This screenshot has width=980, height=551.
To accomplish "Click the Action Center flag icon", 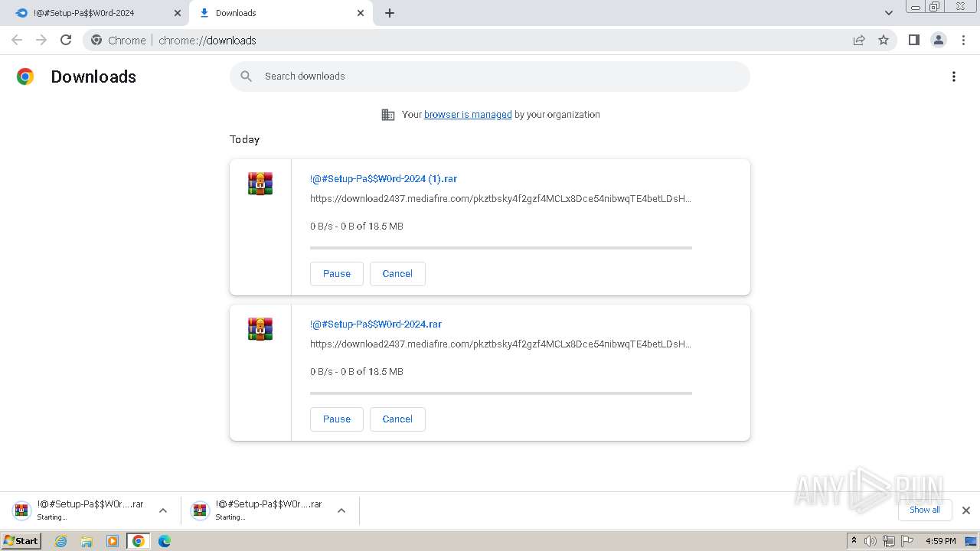I will pyautogui.click(x=907, y=541).
